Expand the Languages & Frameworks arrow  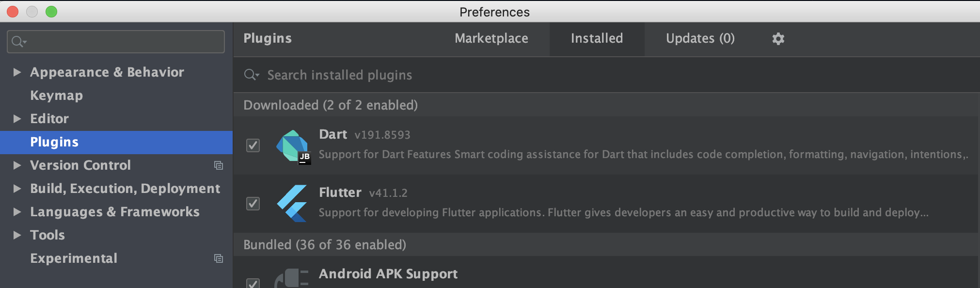(17, 212)
